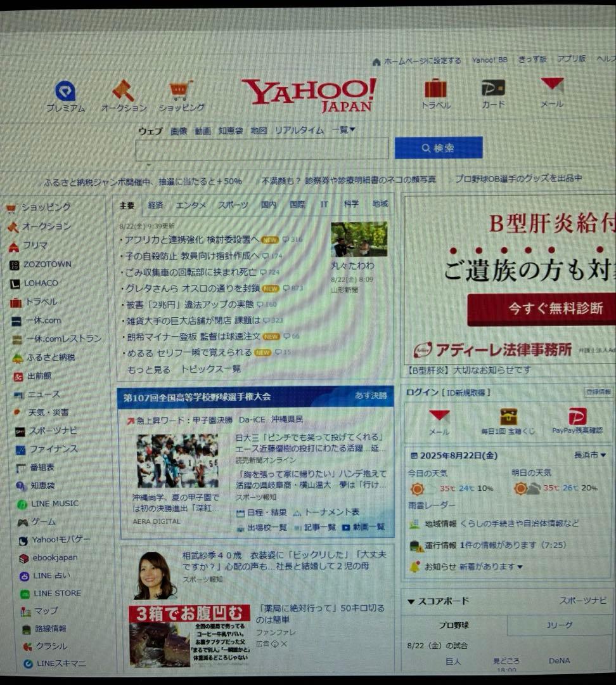The height and width of the screenshot is (685, 616).
Task: Click 今すぐ無料診断 ad button
Action: point(542,309)
